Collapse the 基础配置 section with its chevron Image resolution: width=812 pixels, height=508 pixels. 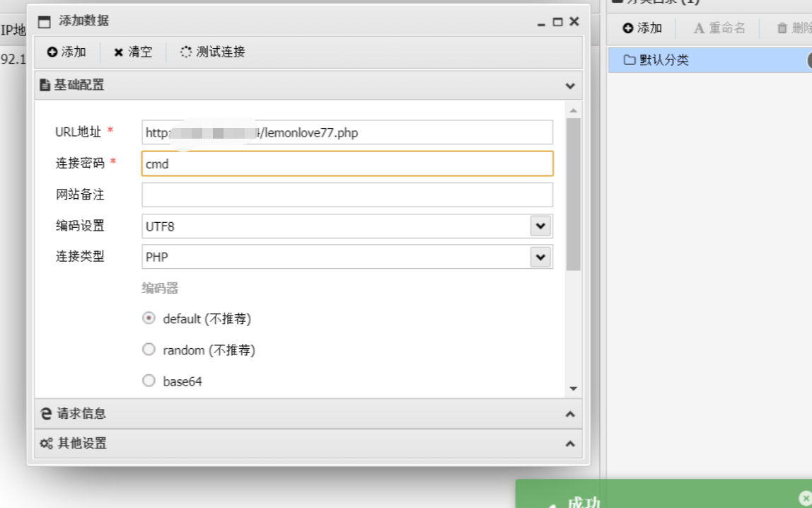click(569, 85)
